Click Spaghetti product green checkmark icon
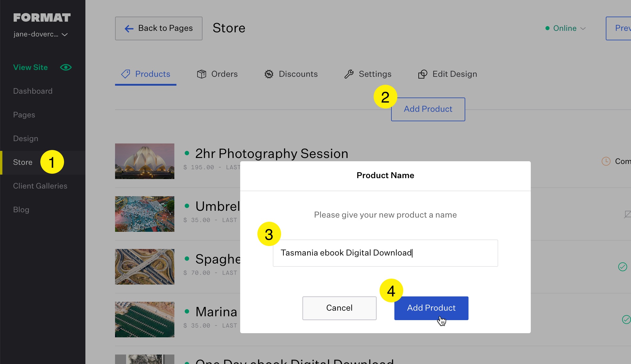 [x=622, y=267]
